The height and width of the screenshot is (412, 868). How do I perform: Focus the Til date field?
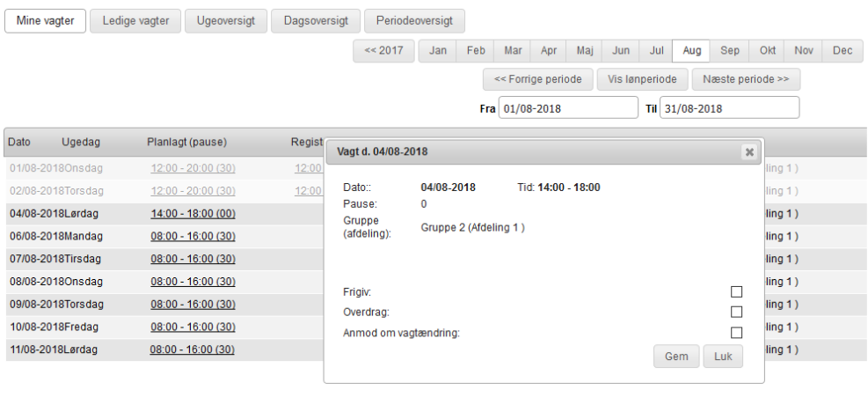point(729,107)
